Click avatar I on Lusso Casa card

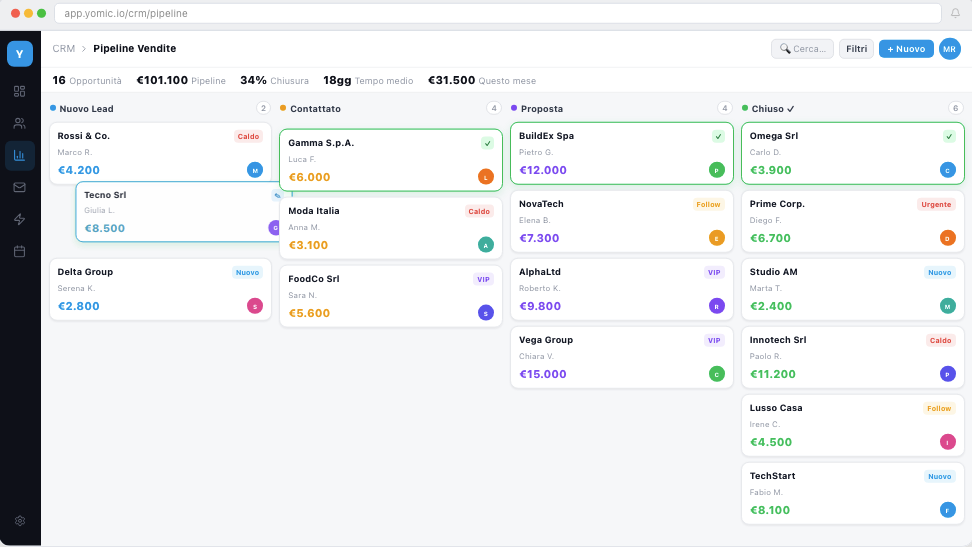948,442
